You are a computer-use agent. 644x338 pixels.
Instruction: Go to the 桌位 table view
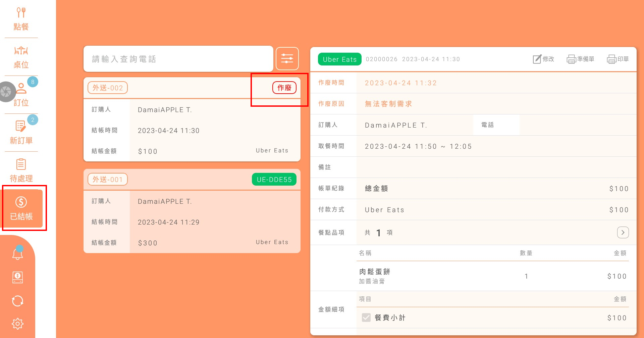pos(21,57)
